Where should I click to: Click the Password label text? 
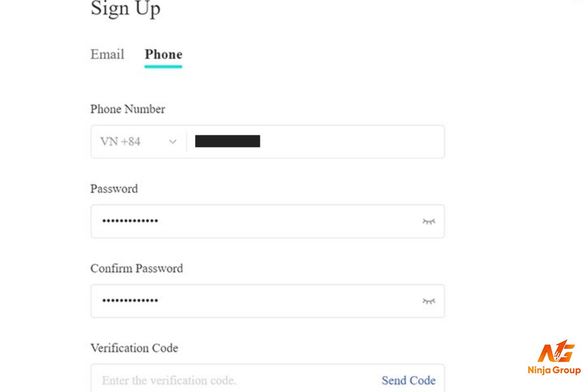click(114, 189)
